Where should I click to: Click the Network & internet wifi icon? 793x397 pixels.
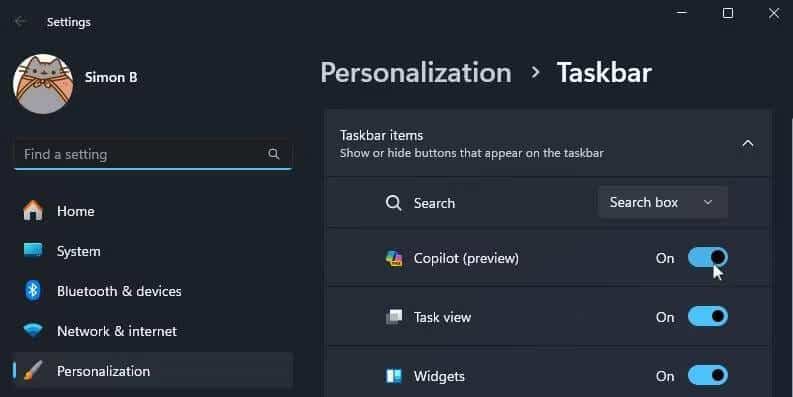(33, 331)
